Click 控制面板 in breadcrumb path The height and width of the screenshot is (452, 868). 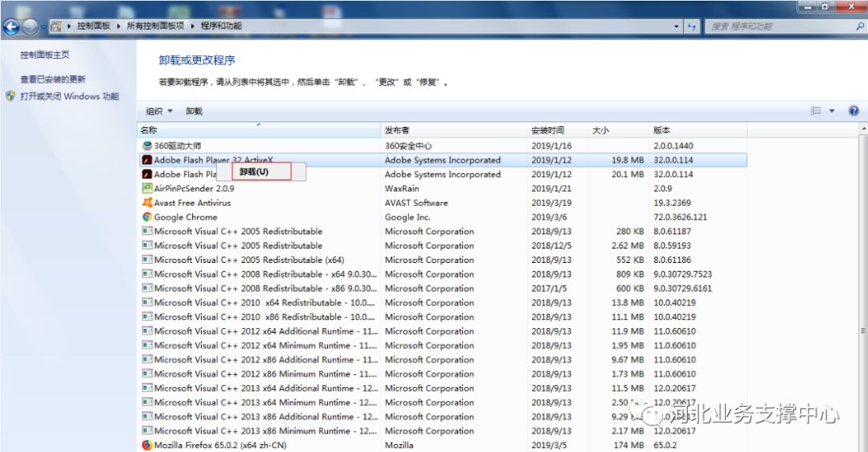[93, 26]
